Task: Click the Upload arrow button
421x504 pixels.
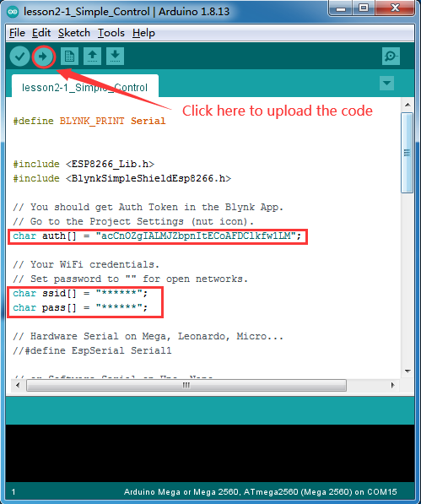Action: (x=43, y=57)
